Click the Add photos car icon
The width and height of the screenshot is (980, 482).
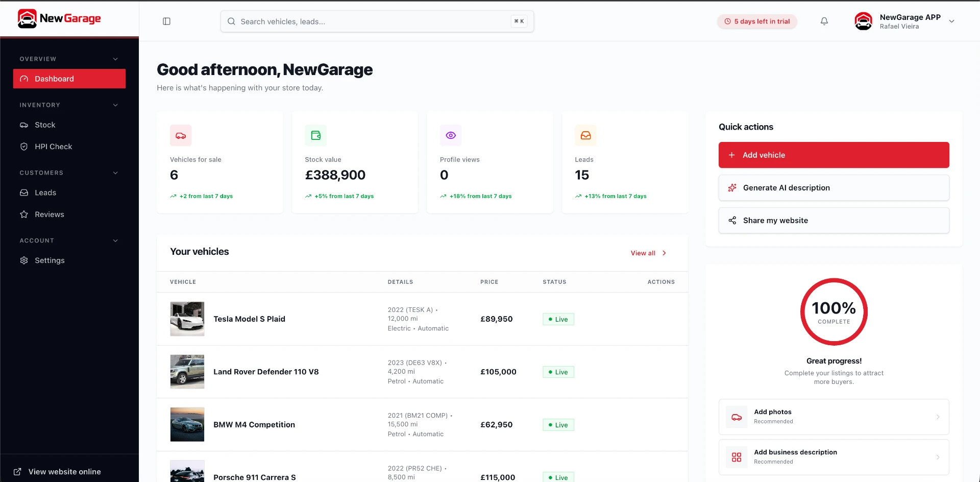737,417
